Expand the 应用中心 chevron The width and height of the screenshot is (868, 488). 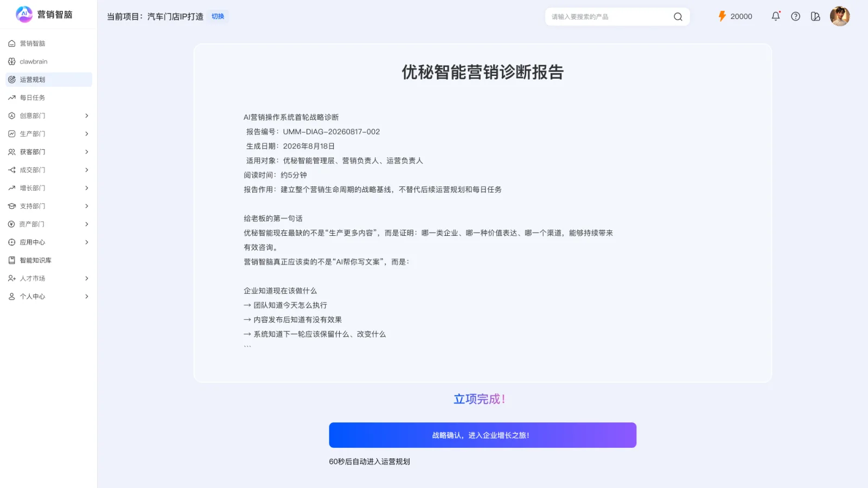[87, 242]
